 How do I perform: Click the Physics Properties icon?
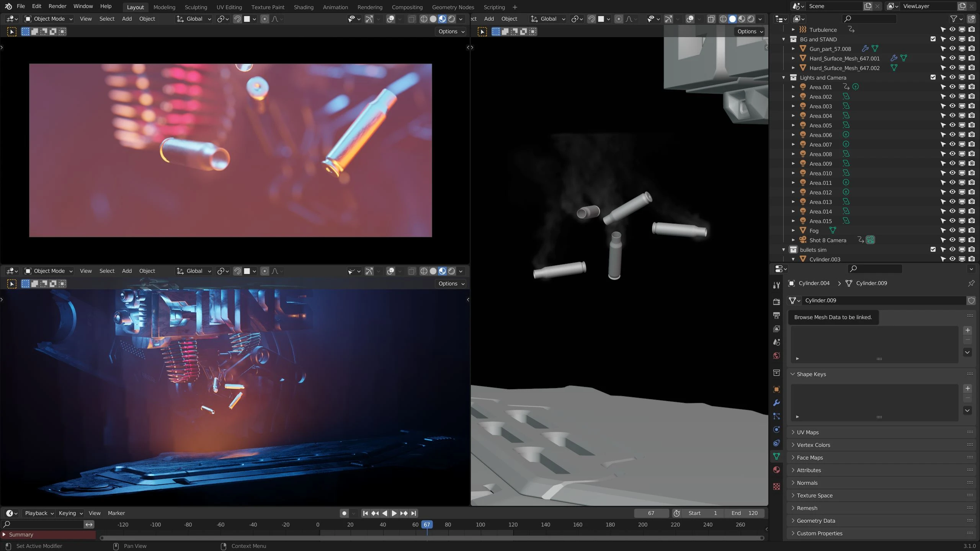[x=776, y=429]
